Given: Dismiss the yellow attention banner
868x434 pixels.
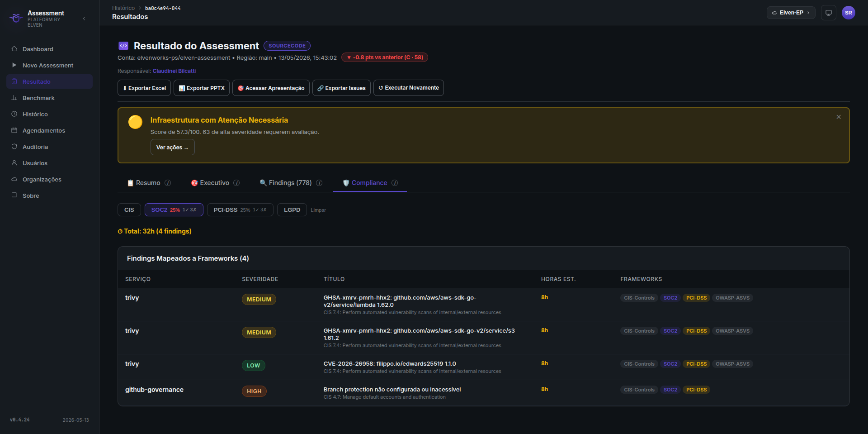Looking at the screenshot, I should [x=839, y=117].
